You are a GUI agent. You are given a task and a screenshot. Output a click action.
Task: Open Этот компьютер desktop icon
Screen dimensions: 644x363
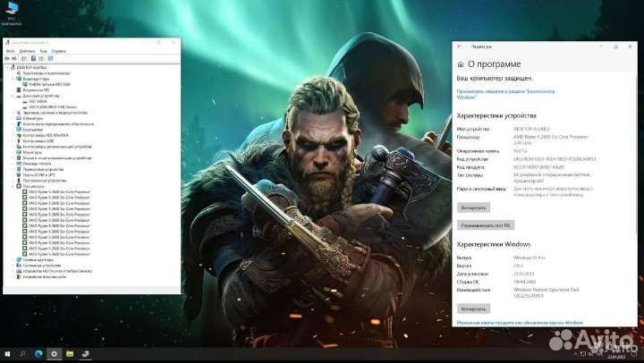coord(12,13)
